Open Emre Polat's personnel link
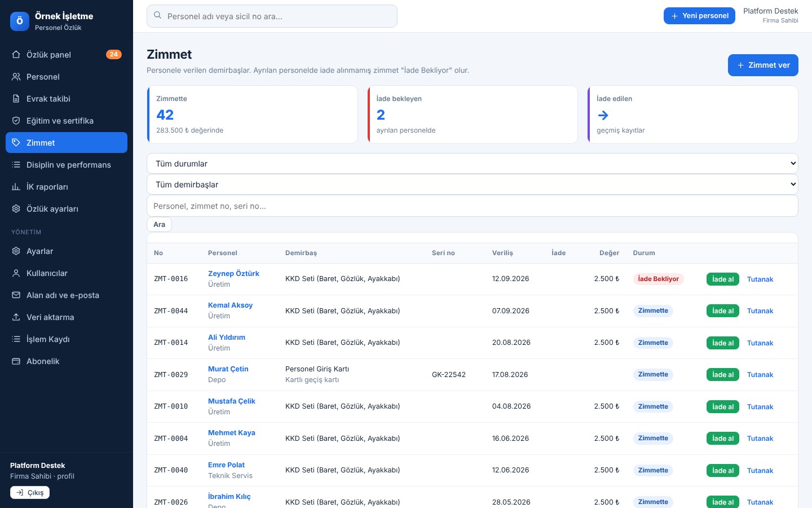The height and width of the screenshot is (508, 812). coord(226,465)
